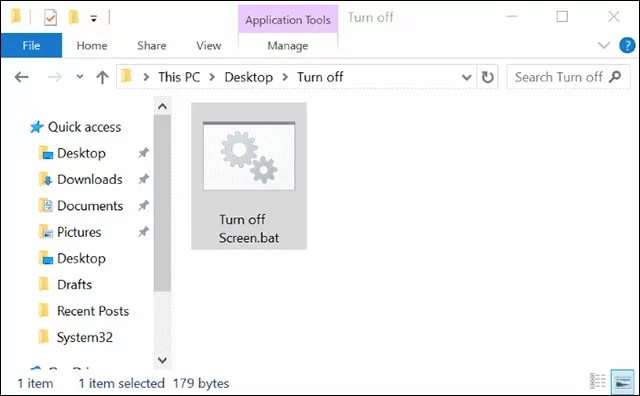Screen dimensions: 640x396
Task: Toggle pin for Pictures folder
Action: (143, 232)
